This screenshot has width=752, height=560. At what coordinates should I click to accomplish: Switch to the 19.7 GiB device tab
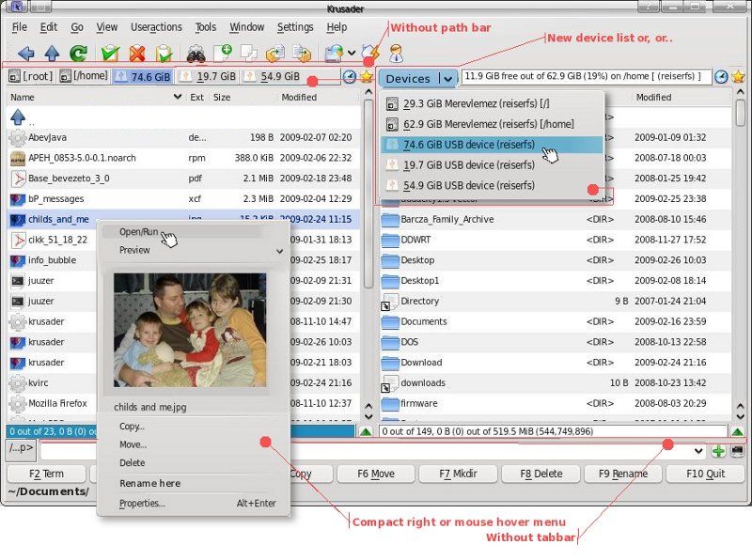coord(208,76)
